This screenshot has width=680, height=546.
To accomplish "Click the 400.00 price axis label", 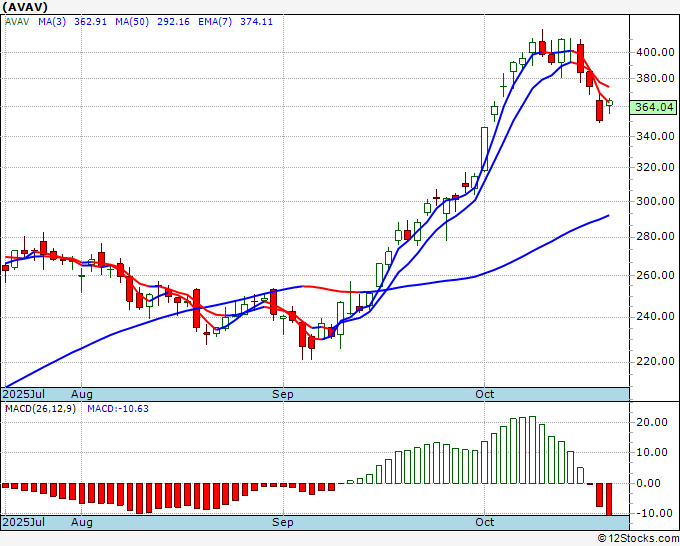I will pos(655,52).
